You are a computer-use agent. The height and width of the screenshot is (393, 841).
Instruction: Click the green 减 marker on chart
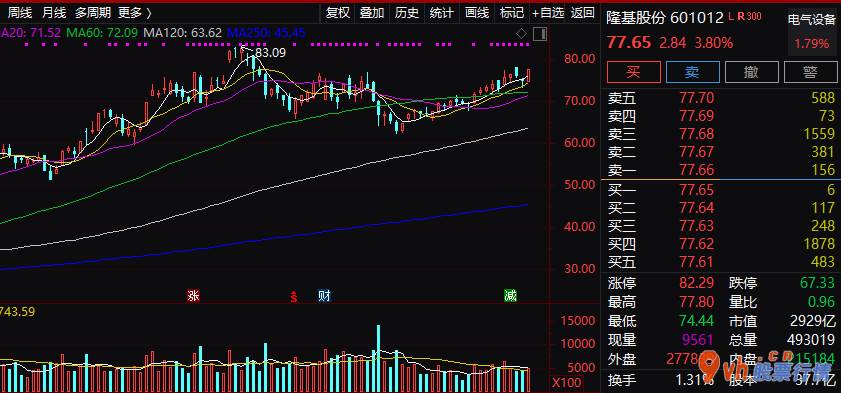pyautogui.click(x=511, y=295)
